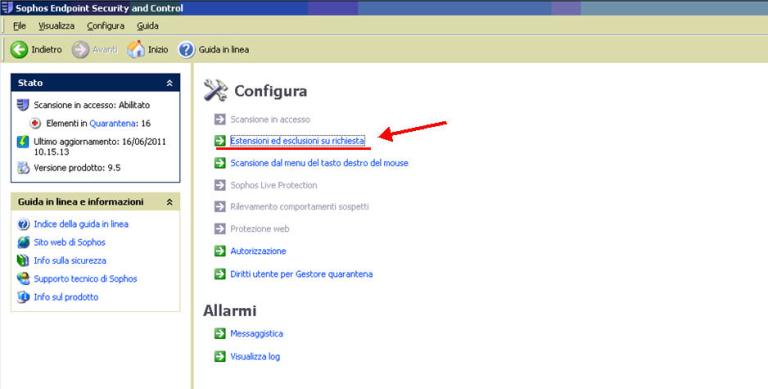
Task: Click the Guida in linea toolbar label
Action: click(223, 49)
